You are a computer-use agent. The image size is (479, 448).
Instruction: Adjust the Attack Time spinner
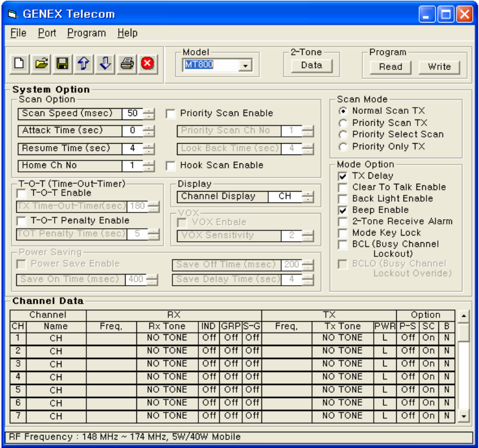[x=149, y=131]
